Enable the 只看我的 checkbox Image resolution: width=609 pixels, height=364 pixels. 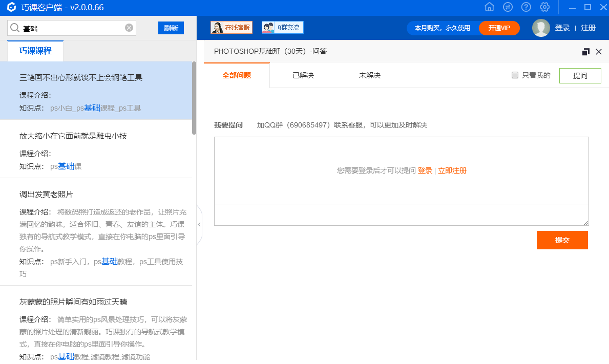pyautogui.click(x=515, y=75)
